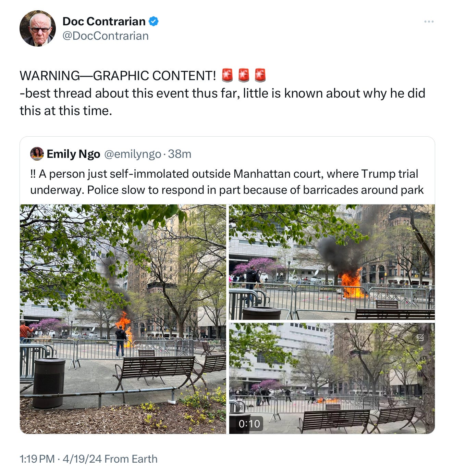Image resolution: width=453 pixels, height=476 pixels.
Task: Open the Emily Ngo author name
Action: click(x=73, y=154)
